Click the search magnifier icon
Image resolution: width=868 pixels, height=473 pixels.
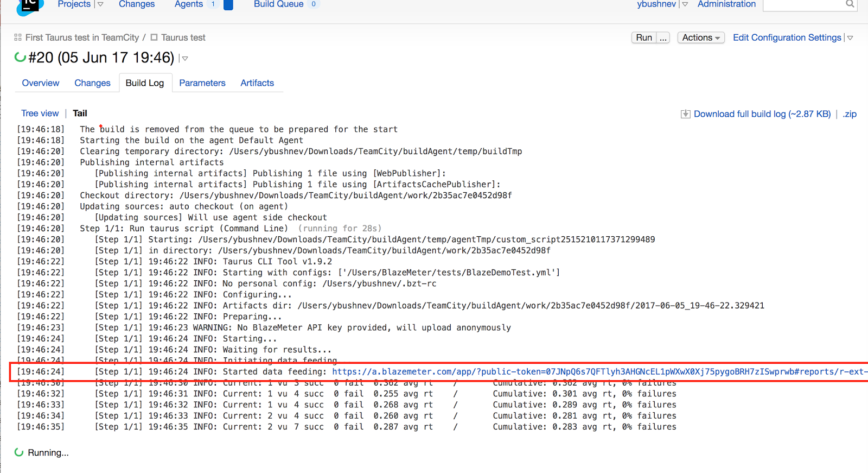850,4
